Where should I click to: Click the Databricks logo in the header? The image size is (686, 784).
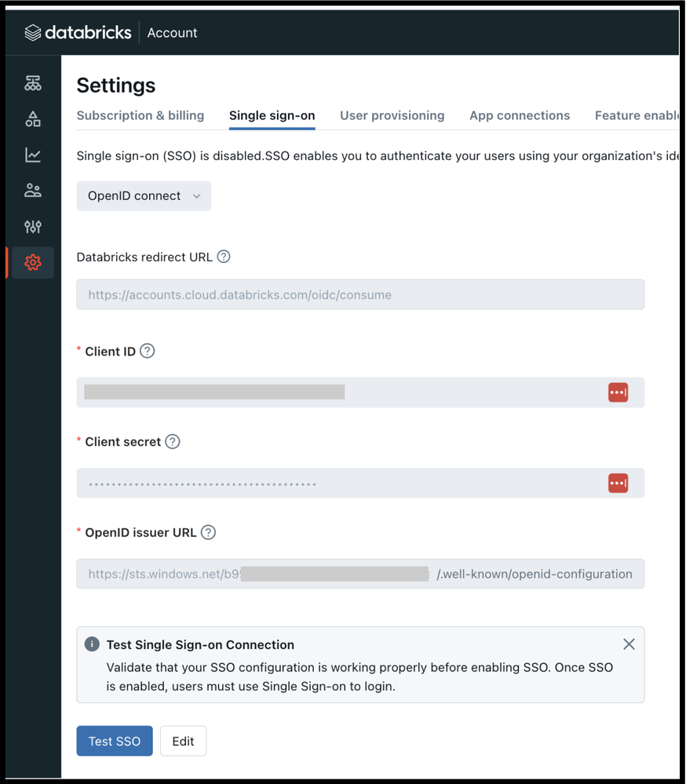(x=78, y=32)
